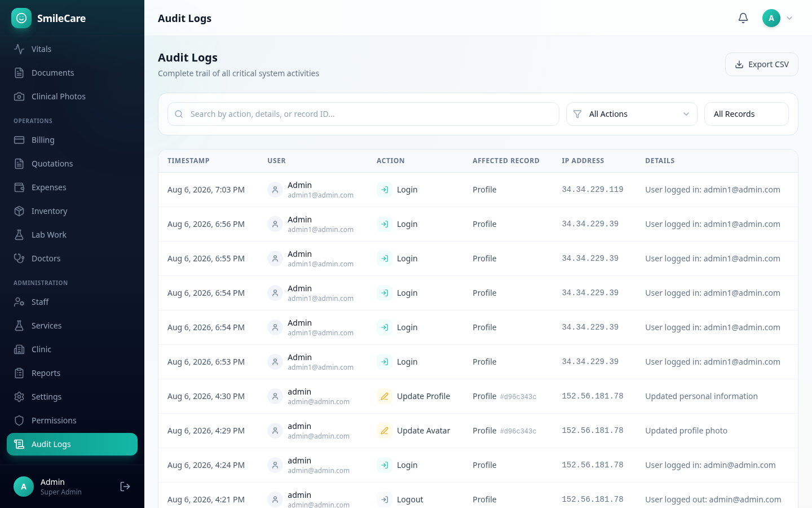Click IP address 34.34.229.119
The width and height of the screenshot is (812, 508).
click(593, 190)
